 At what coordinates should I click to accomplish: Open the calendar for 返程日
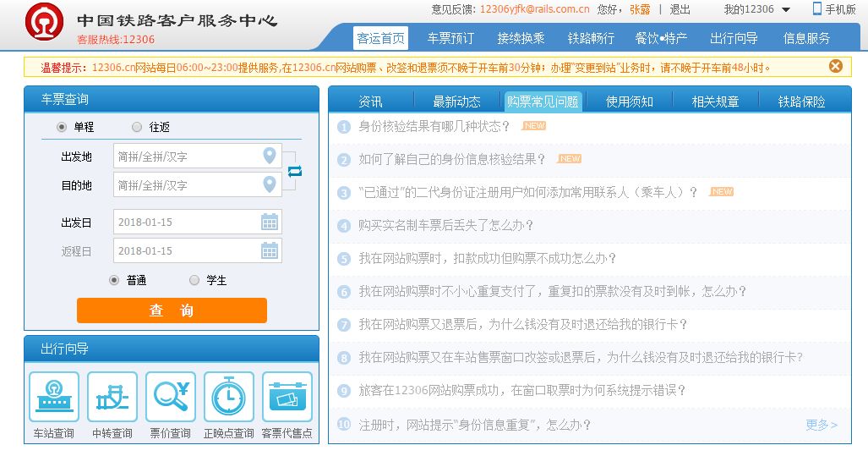270,251
